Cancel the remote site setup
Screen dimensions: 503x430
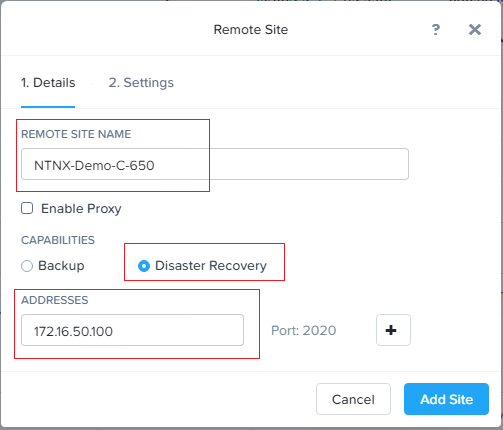(x=353, y=399)
